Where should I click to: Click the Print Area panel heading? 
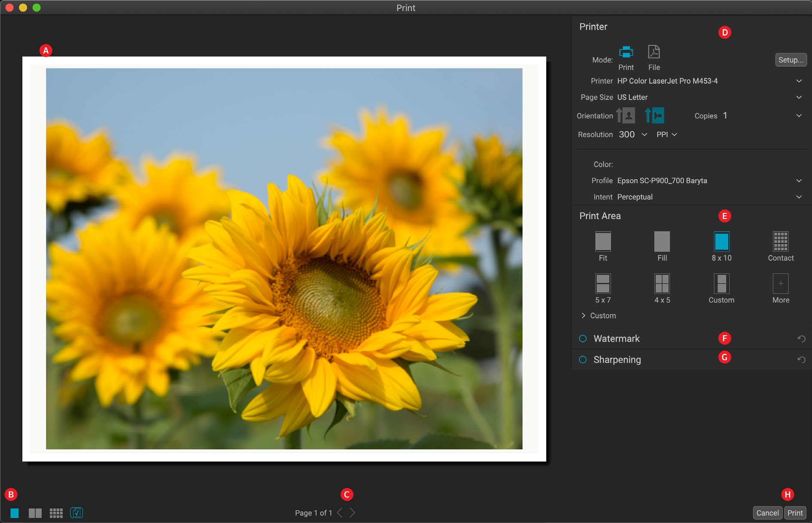(x=600, y=216)
